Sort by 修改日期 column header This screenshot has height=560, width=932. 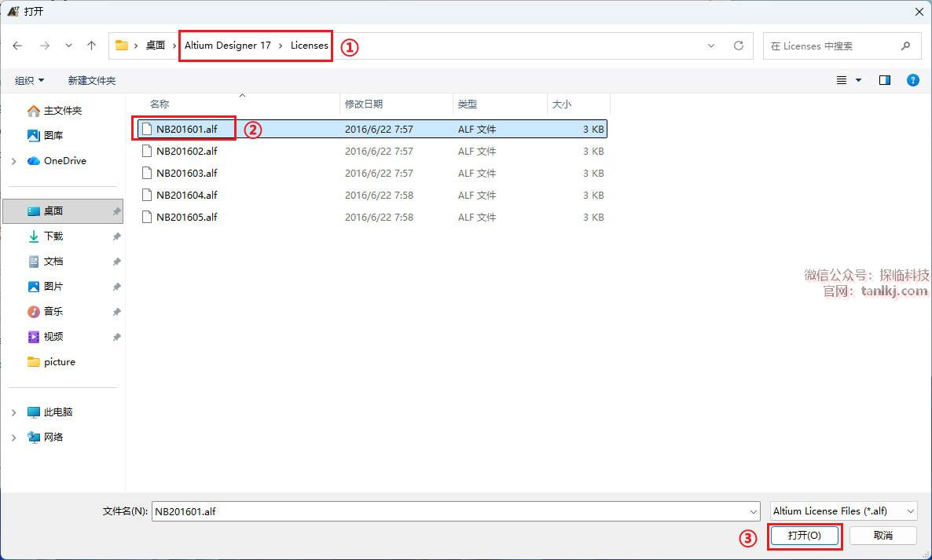[x=364, y=104]
